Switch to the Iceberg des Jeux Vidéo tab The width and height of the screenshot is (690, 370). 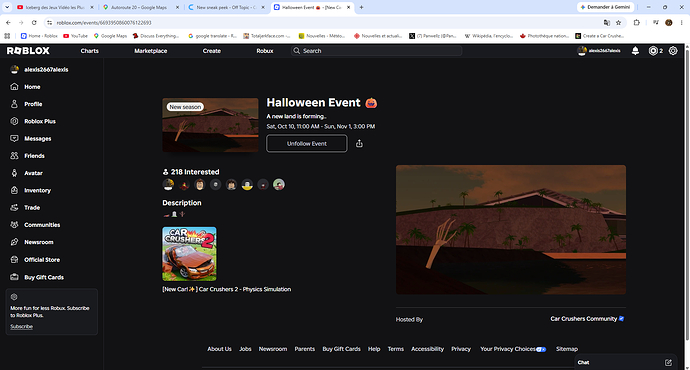coord(55,7)
